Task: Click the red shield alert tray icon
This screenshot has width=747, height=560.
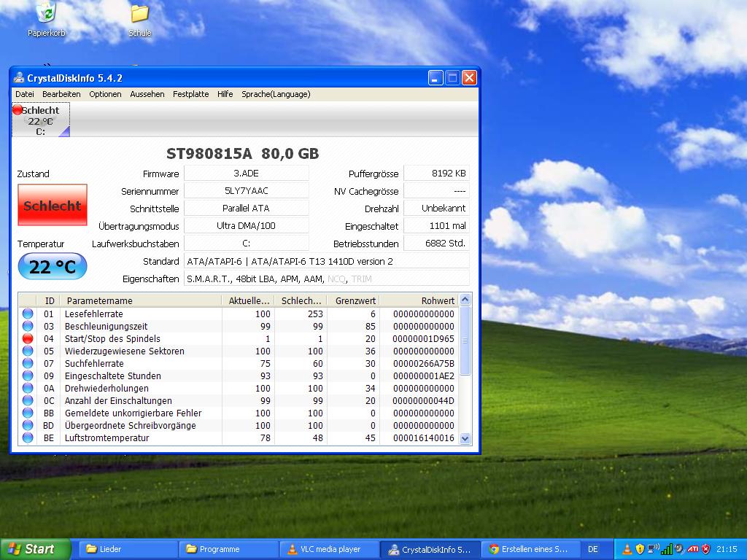Action: [x=706, y=549]
